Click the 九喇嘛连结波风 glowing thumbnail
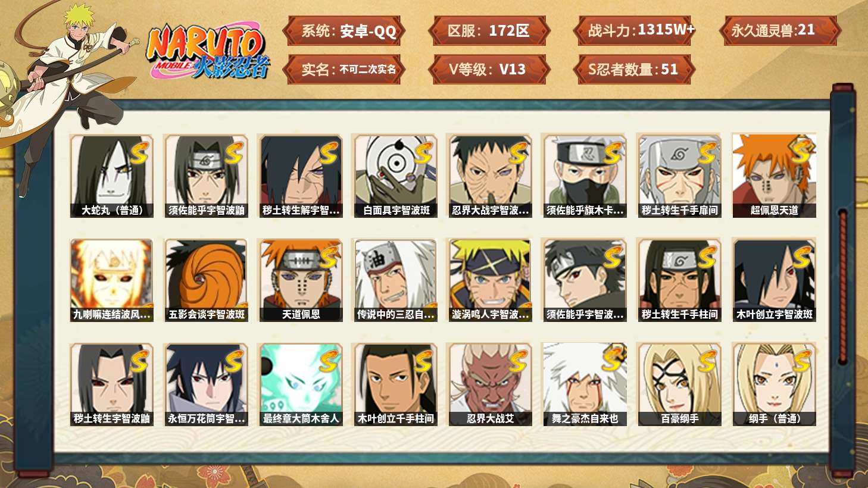 coord(112,280)
